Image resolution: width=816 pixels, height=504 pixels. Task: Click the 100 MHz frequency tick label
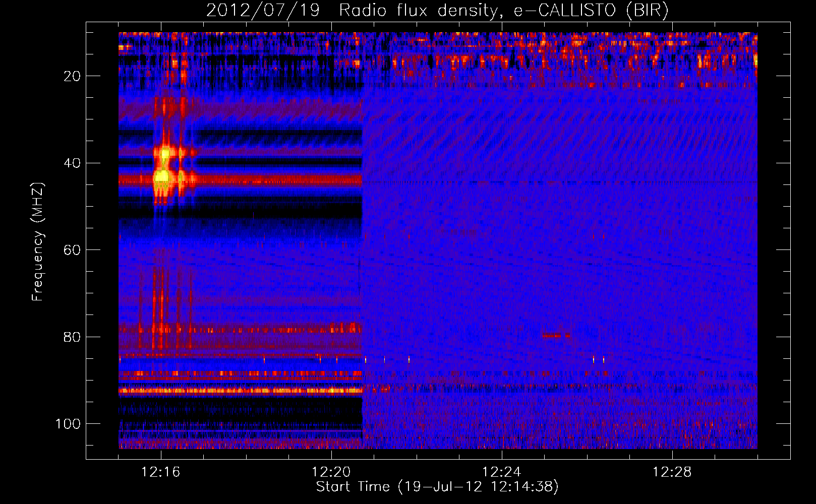click(x=68, y=424)
